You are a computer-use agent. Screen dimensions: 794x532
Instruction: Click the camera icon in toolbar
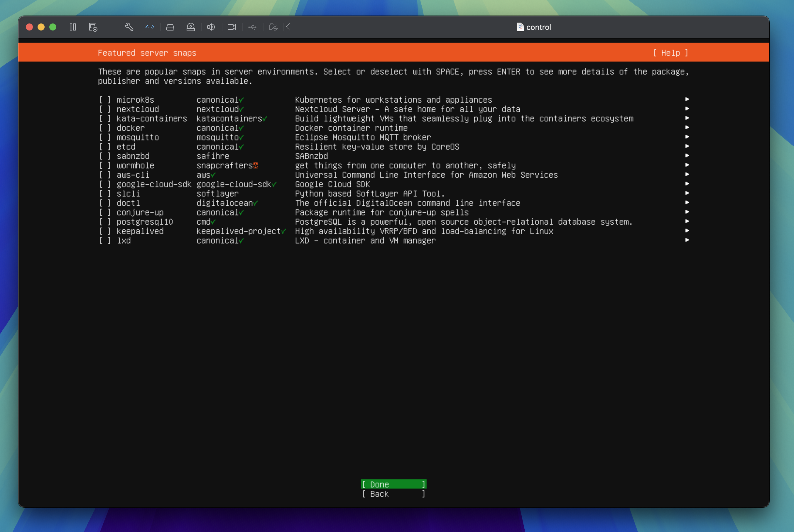(232, 27)
